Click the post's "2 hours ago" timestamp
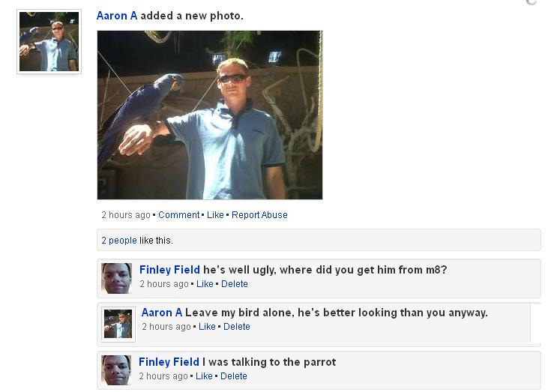The width and height of the screenshot is (557, 392). coord(126,215)
